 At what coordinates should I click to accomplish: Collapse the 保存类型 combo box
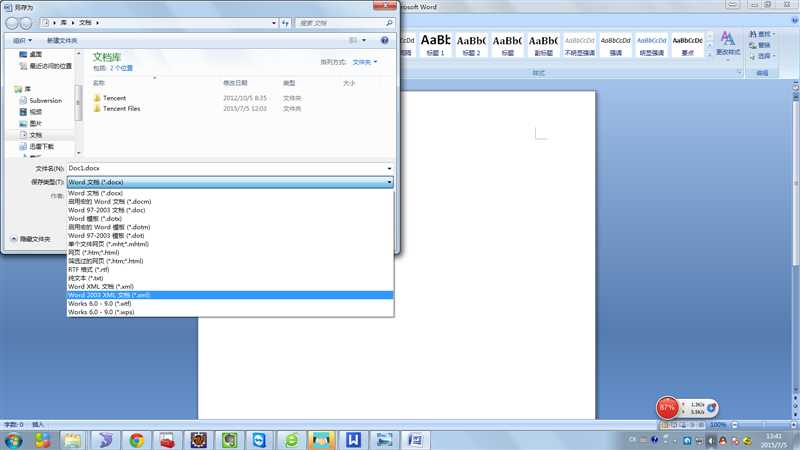389,182
